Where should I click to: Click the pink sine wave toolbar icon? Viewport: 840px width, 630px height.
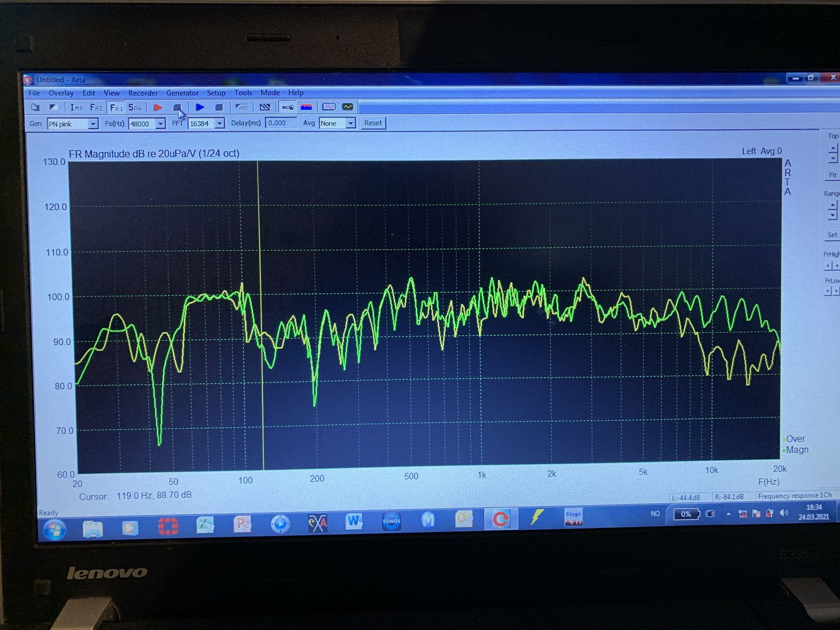click(329, 107)
